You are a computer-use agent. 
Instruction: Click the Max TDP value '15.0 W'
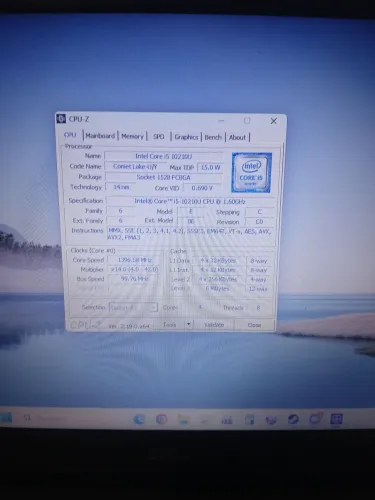point(210,167)
